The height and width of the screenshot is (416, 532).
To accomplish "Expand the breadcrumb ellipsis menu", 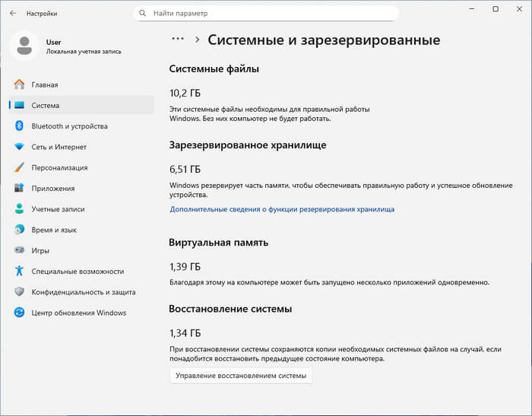I will [x=178, y=39].
